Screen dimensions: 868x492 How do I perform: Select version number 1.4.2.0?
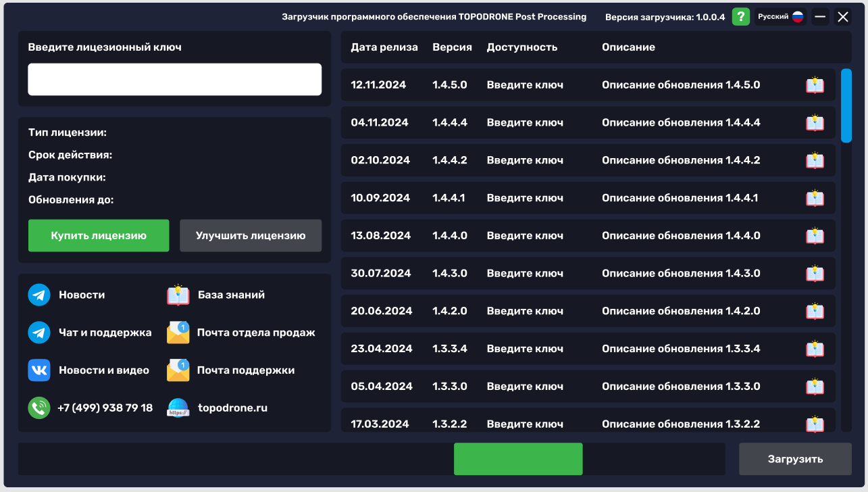(450, 312)
